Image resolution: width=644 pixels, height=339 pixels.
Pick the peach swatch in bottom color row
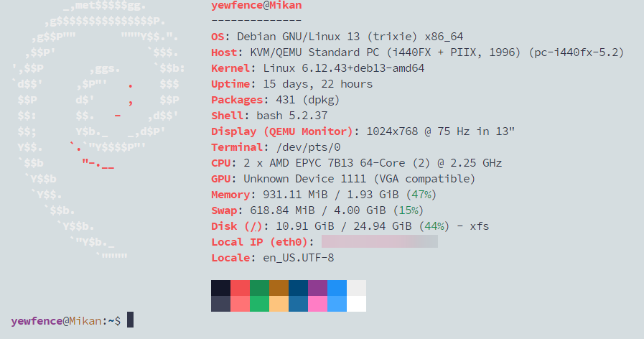pos(279,304)
